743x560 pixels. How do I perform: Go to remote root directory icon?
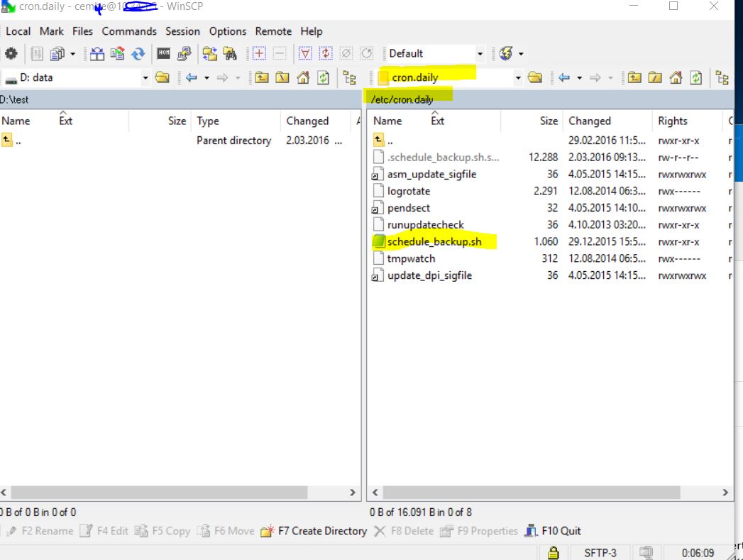655,77
